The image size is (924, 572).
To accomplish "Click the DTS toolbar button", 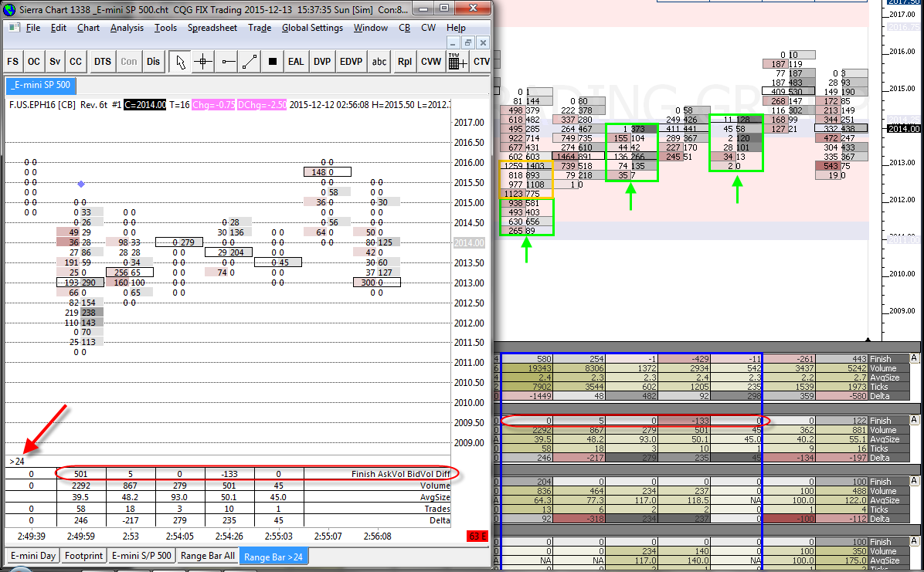I will pos(103,61).
